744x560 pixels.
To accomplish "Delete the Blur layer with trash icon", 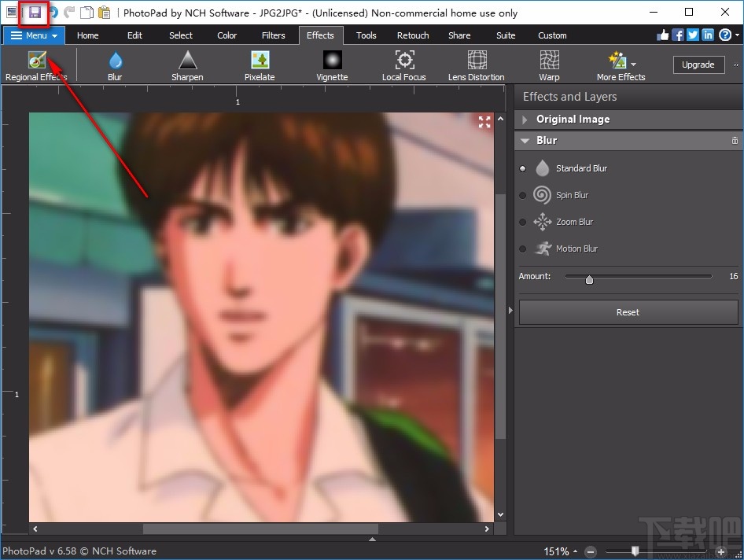I will pyautogui.click(x=734, y=140).
